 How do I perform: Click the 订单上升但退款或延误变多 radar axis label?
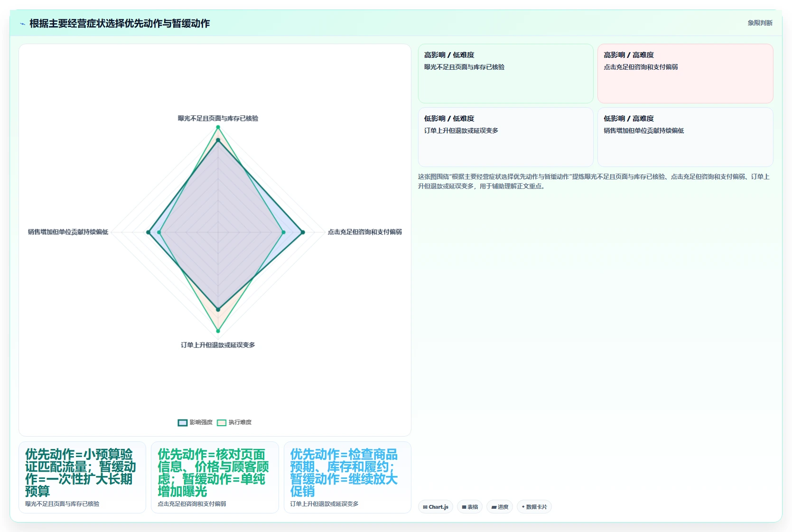click(x=218, y=345)
